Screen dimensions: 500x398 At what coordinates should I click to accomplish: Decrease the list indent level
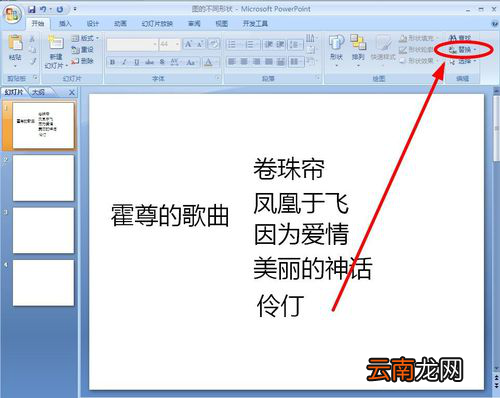click(269, 44)
